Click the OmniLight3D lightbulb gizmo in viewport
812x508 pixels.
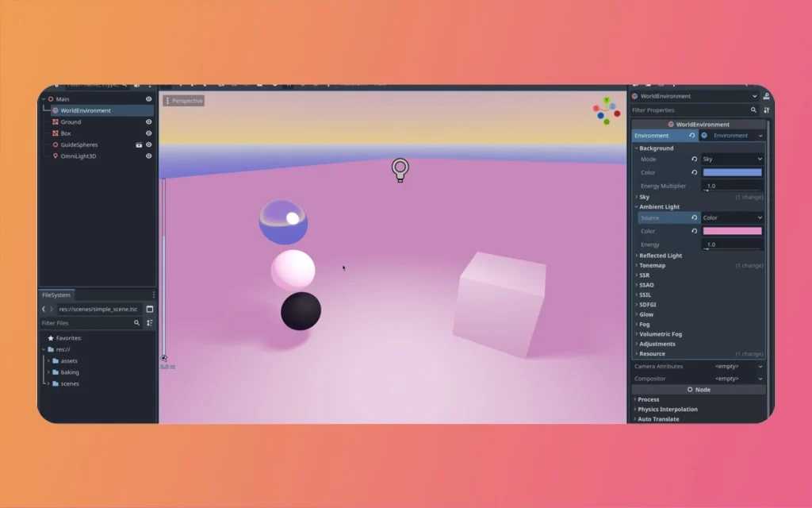(400, 170)
